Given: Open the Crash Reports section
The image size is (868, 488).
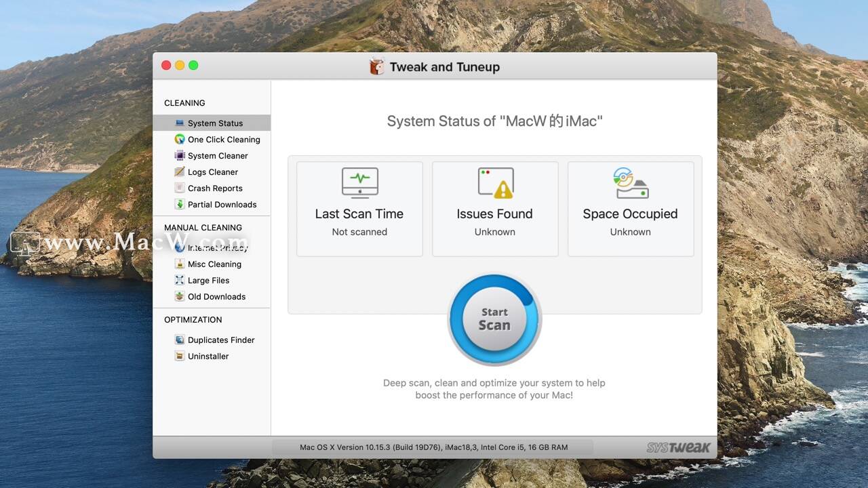Looking at the screenshot, I should [x=212, y=188].
